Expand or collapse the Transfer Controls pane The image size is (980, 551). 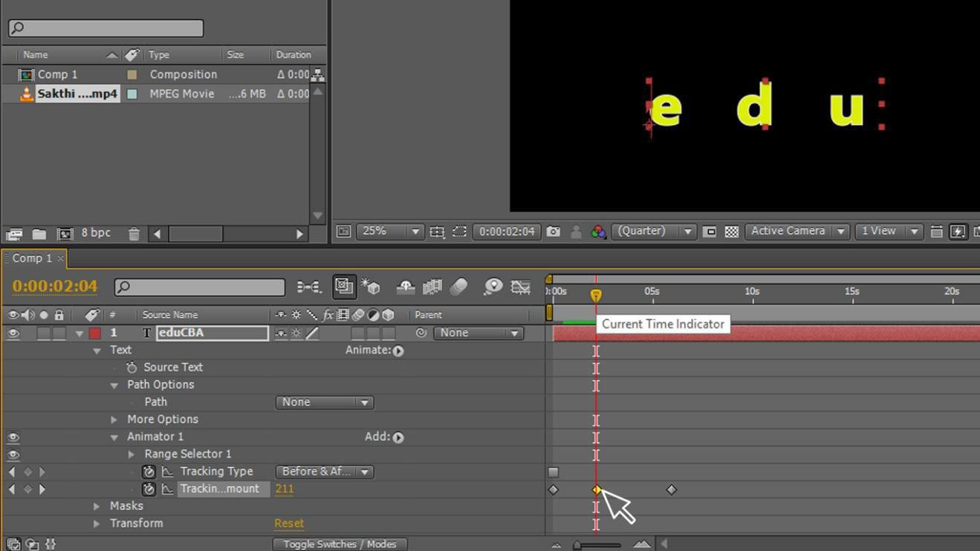pos(32,544)
